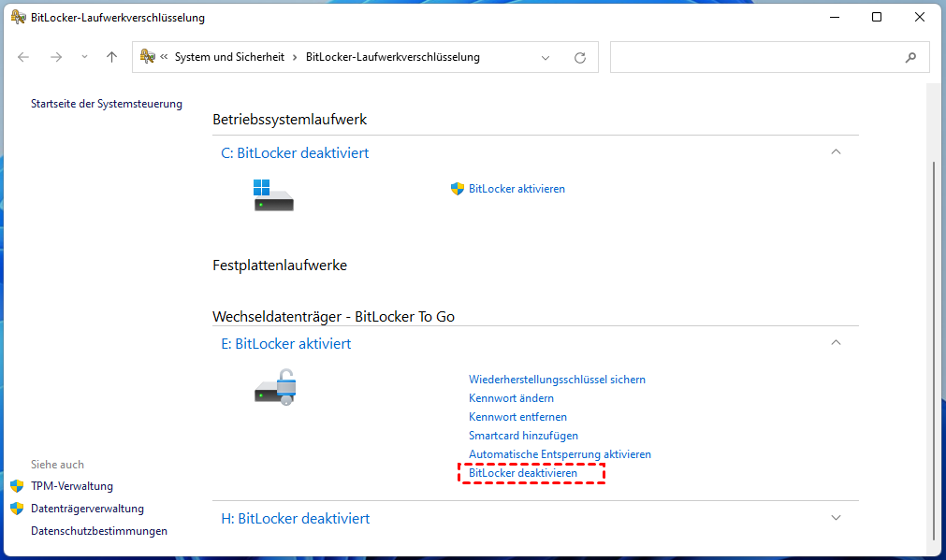Click the search magnifier icon
946x560 pixels.
click(910, 57)
